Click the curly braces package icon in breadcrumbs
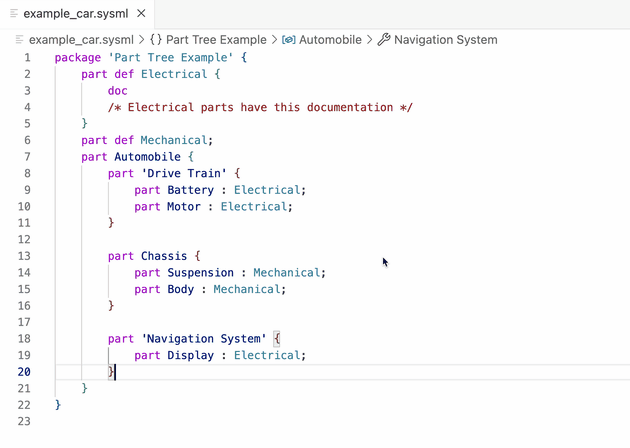The width and height of the screenshot is (630, 448). click(156, 40)
